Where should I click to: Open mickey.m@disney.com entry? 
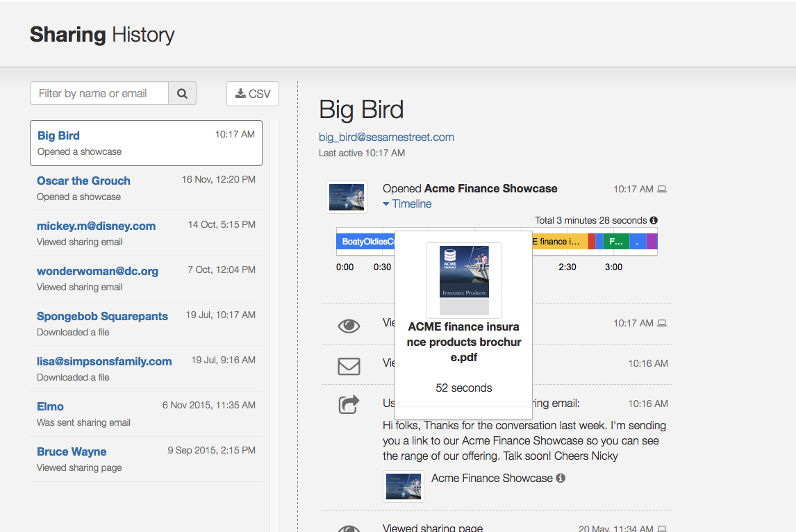(x=146, y=233)
